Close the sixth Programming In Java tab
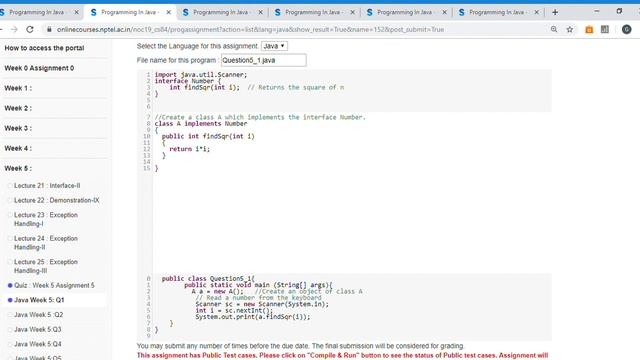Viewport: 640px width, 360px height. [537, 12]
